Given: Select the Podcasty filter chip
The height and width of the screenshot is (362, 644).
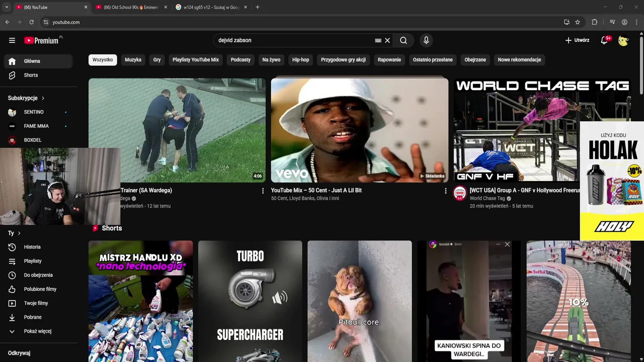Looking at the screenshot, I should click(x=240, y=60).
